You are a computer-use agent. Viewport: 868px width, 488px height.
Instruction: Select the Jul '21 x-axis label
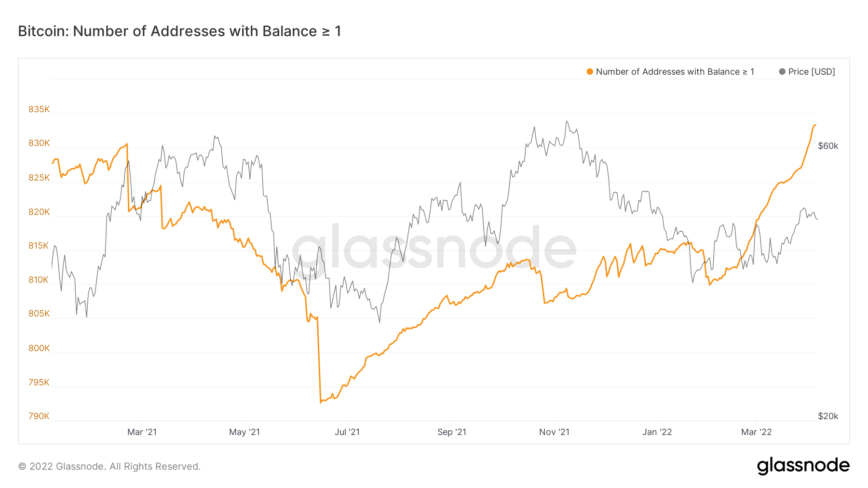[x=347, y=432]
